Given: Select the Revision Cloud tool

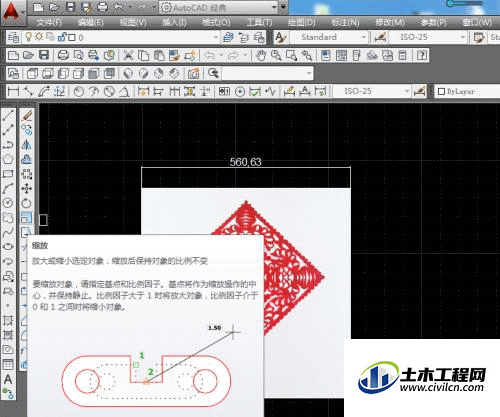Looking at the screenshot, I should 8,217.
